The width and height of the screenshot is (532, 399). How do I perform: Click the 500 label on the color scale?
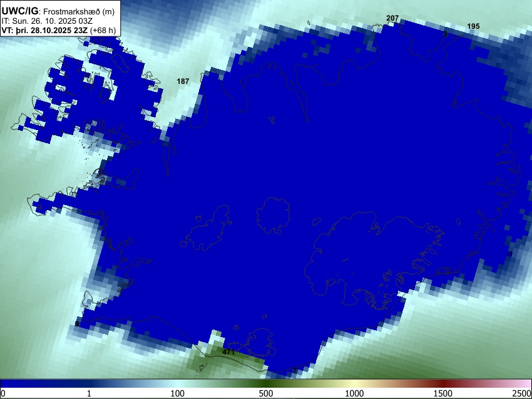(x=266, y=393)
